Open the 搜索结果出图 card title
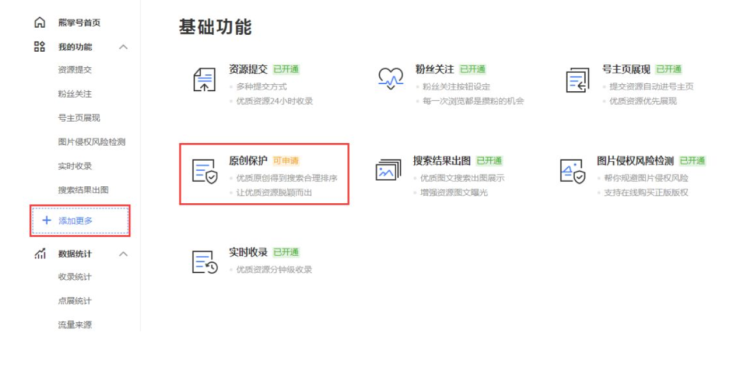 click(442, 161)
